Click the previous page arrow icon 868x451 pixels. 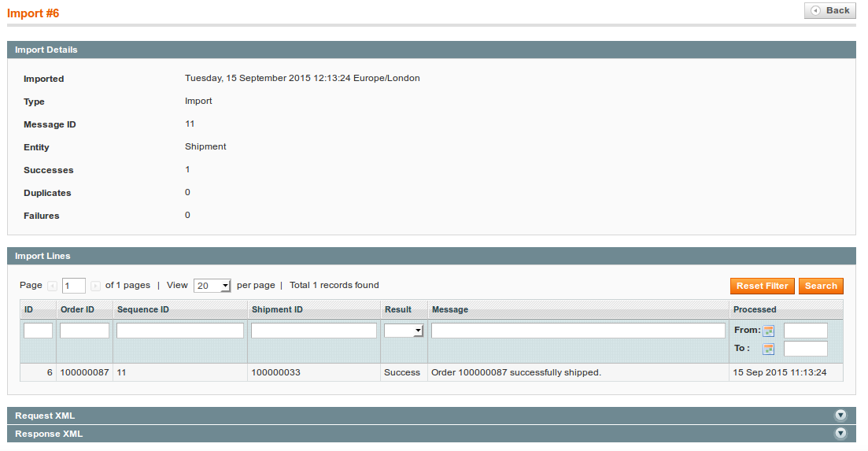tap(53, 286)
